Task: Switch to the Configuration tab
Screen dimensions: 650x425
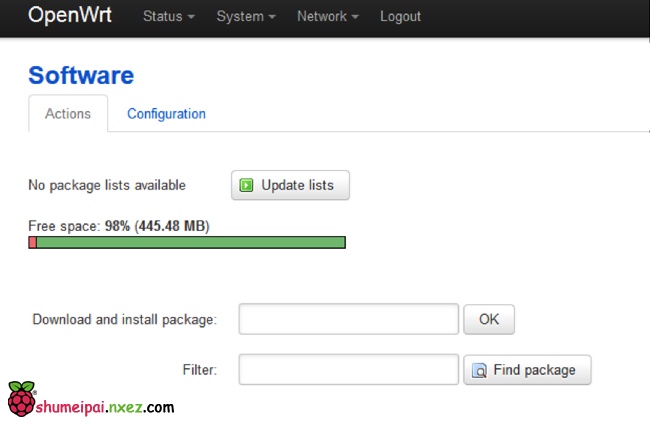Action: pos(166,114)
